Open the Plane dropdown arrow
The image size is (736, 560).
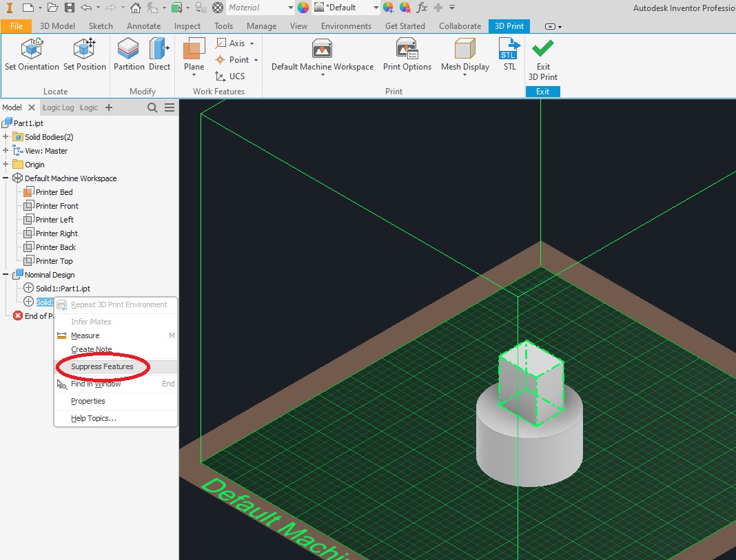[x=194, y=75]
